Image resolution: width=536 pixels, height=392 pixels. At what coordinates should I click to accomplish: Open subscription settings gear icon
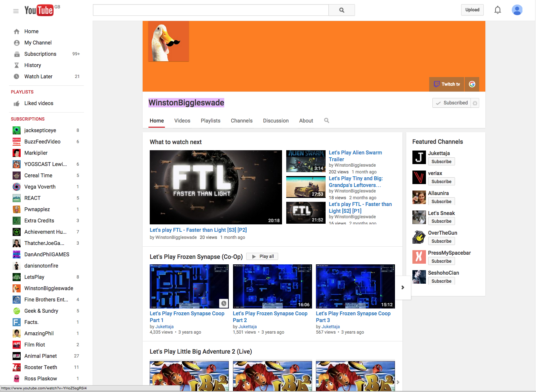point(475,103)
